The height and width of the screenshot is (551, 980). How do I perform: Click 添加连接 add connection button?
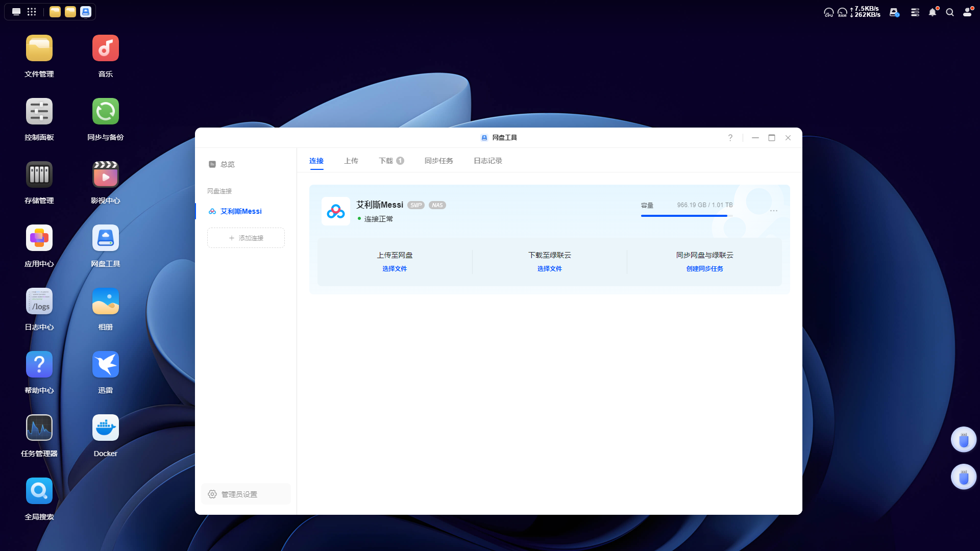[246, 238]
